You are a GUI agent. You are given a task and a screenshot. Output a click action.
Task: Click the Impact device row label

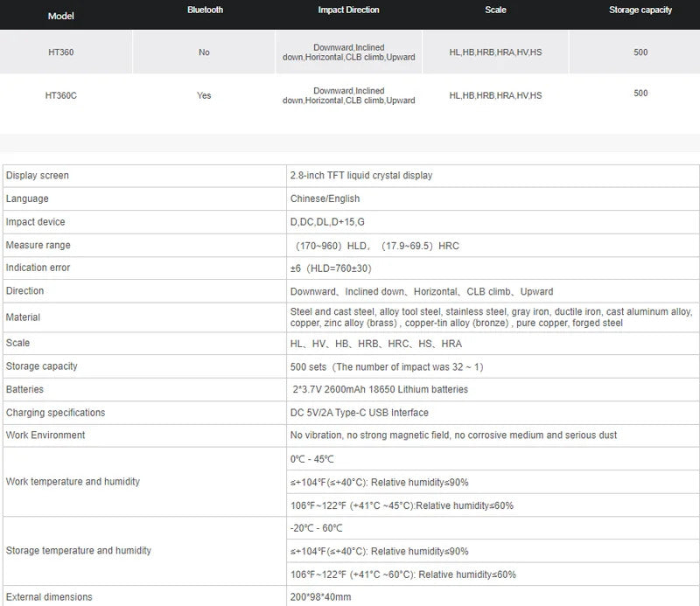point(36,222)
